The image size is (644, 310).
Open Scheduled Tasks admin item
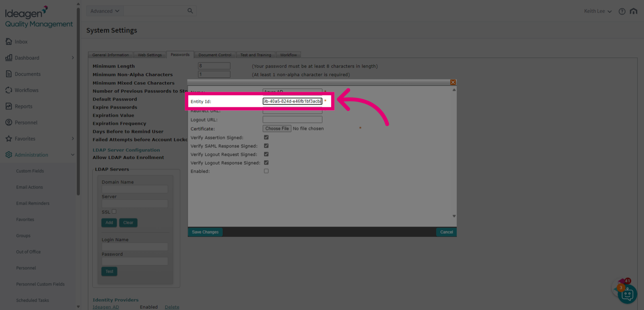tap(33, 300)
